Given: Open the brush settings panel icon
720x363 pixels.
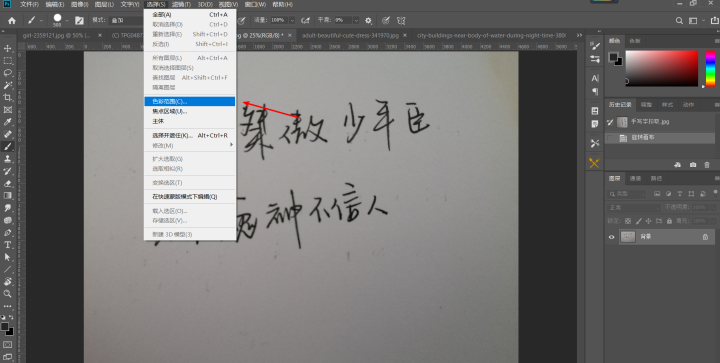Looking at the screenshot, I should (79, 20).
